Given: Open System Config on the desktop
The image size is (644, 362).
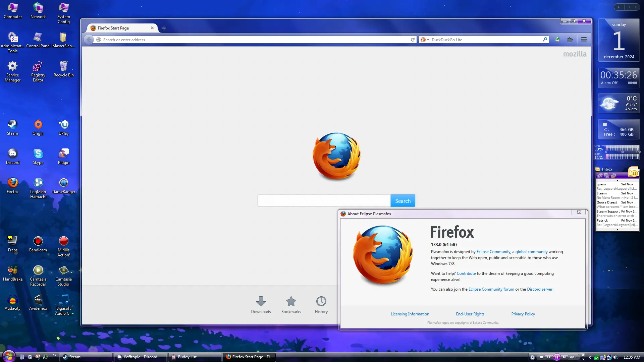Looking at the screenshot, I should pyautogui.click(x=63, y=13).
